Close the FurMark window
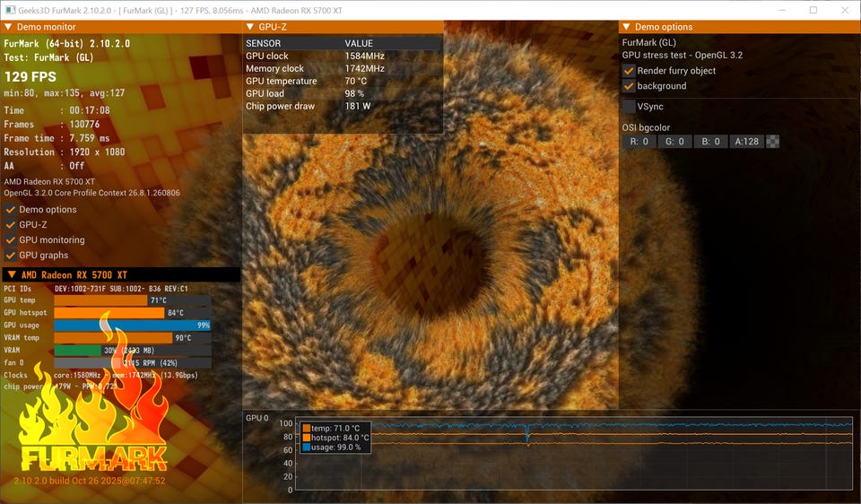Viewport: 861px width, 504px height. point(845,10)
